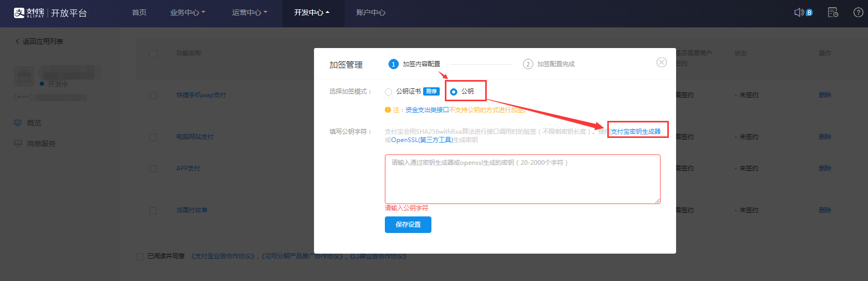868x281 pixels.
Task: Click the 开发中 status label in sidebar
Action: pyautogui.click(x=58, y=84)
